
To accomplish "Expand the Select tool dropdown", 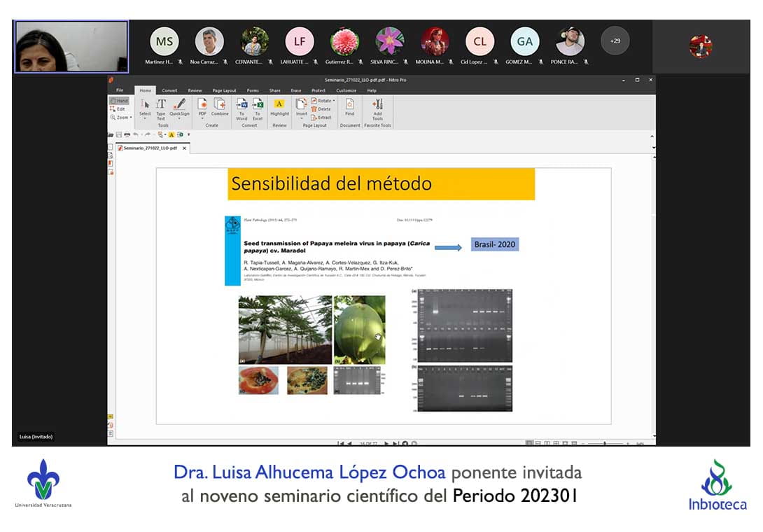I will click(145, 118).
